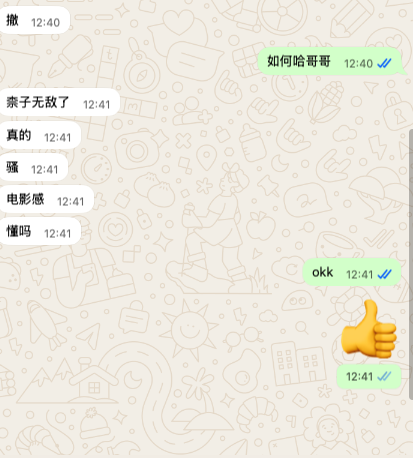Select the okk sent message bubble

tap(352, 273)
